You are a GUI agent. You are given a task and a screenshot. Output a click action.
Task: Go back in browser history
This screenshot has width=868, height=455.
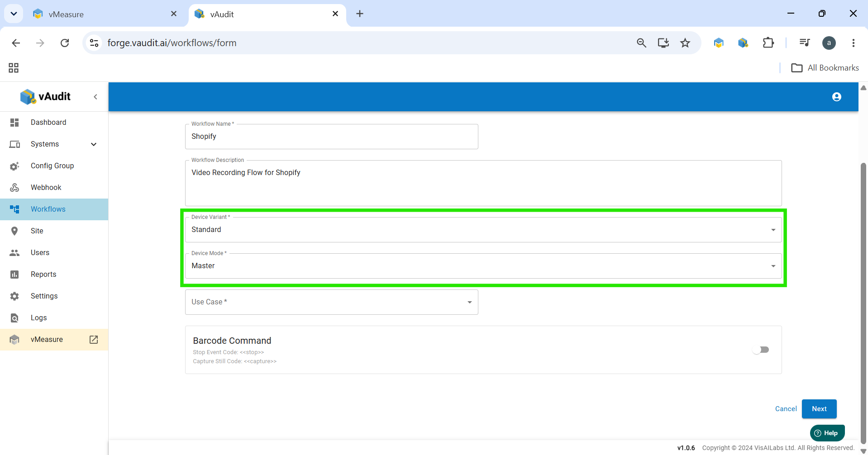coord(16,43)
